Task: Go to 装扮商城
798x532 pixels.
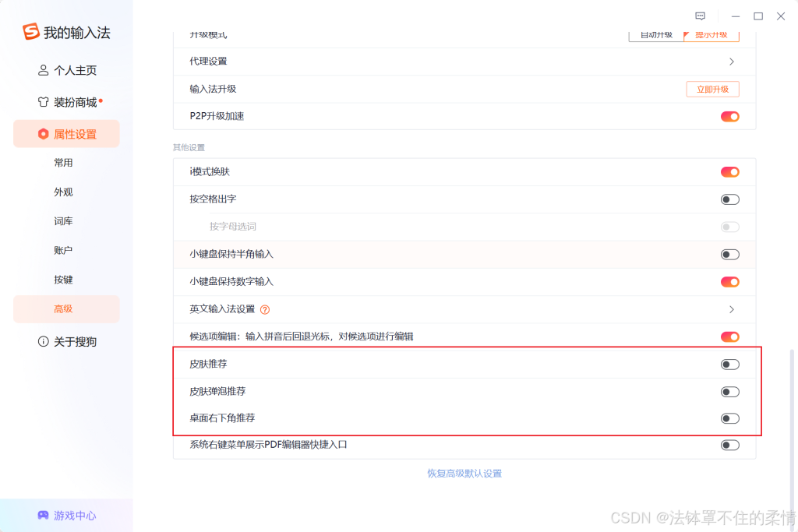Action: pyautogui.click(x=66, y=102)
